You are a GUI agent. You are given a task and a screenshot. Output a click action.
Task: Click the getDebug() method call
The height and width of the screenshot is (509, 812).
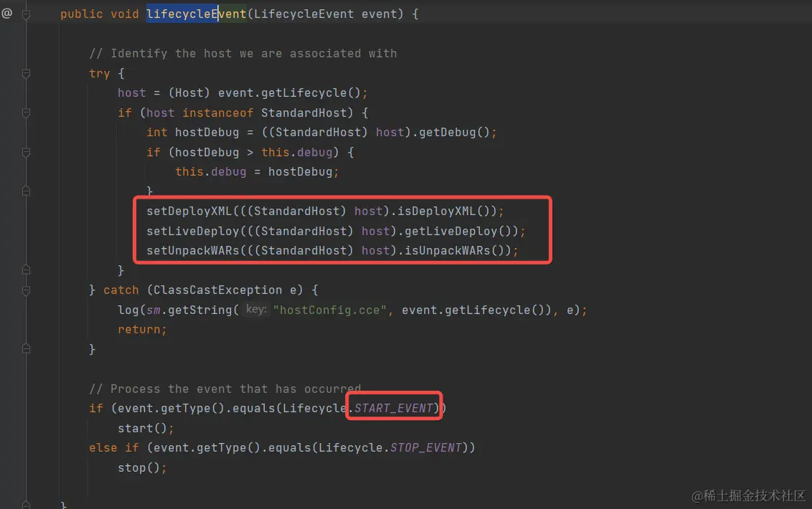[453, 132]
